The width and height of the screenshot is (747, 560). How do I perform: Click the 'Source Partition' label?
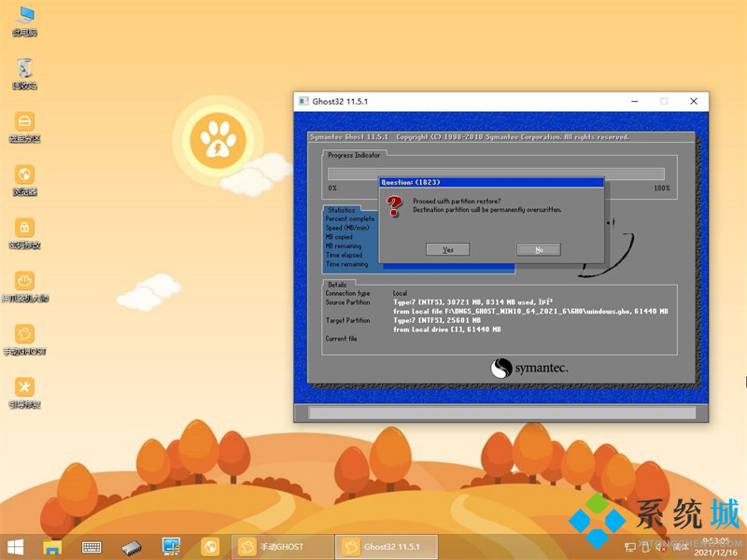click(347, 302)
